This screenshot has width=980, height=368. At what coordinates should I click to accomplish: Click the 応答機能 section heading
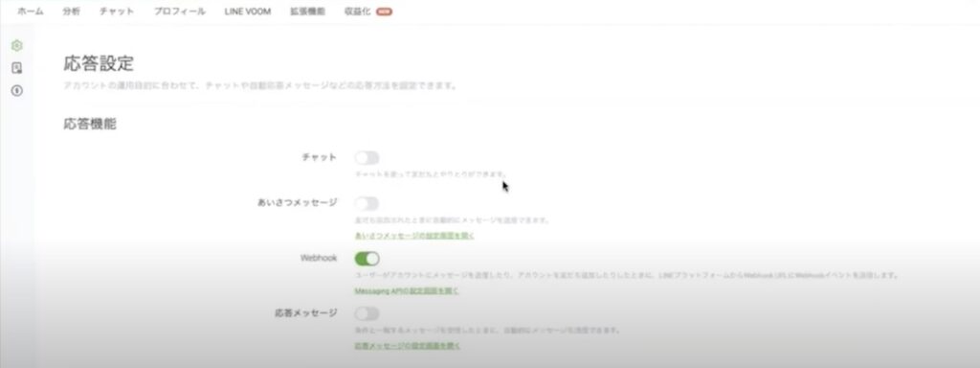point(90,124)
